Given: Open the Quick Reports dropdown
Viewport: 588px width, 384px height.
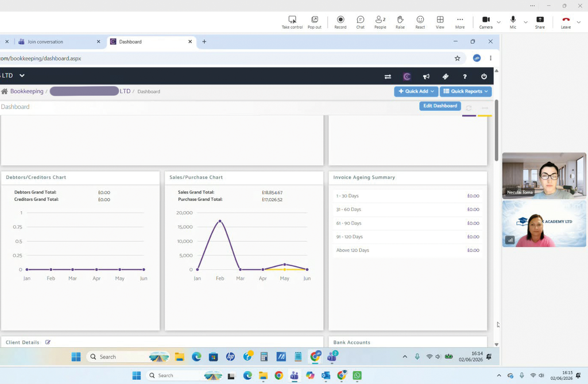Looking at the screenshot, I should click(465, 91).
